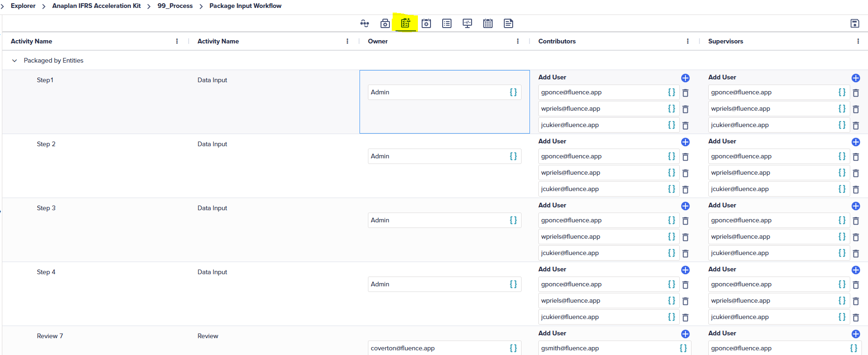Expand breadcrumb chevron after Explorer
The height and width of the screenshot is (355, 868).
point(44,6)
